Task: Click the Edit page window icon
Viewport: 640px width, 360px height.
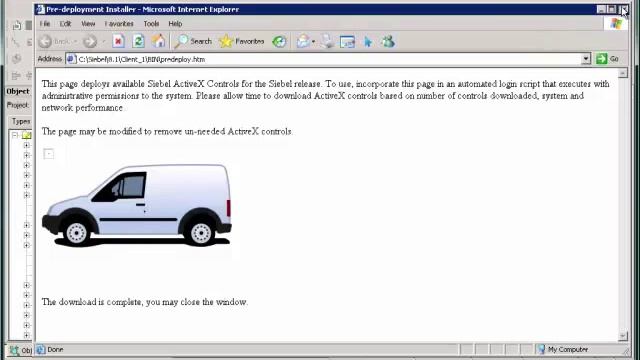Action: (347, 41)
